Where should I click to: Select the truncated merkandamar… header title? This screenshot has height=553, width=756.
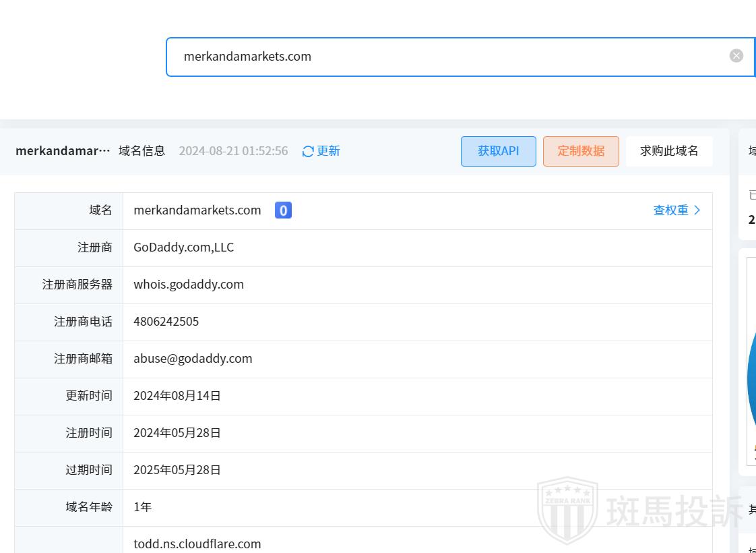coord(63,151)
